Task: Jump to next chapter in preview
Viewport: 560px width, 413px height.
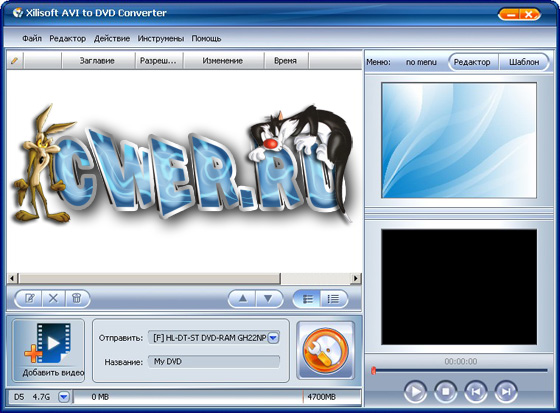Action: point(506,392)
